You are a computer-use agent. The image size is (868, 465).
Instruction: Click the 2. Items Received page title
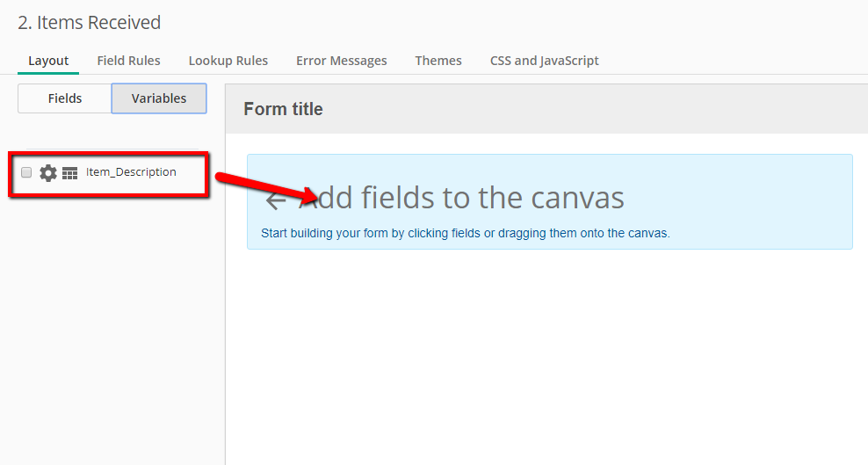tap(89, 23)
